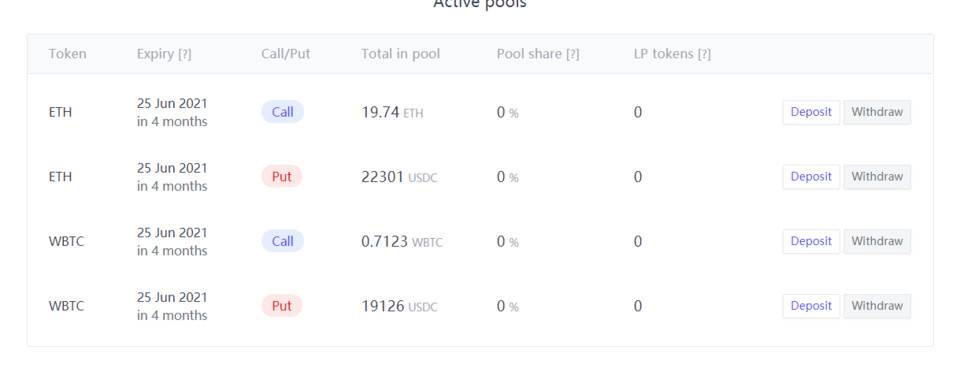This screenshot has width=960, height=372.
Task: Click the Total in pool column header
Action: (400, 54)
